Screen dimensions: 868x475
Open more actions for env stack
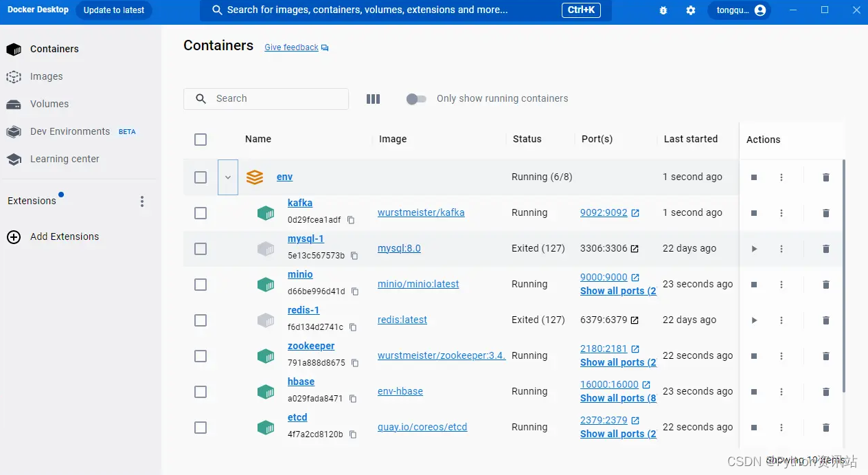coord(781,177)
